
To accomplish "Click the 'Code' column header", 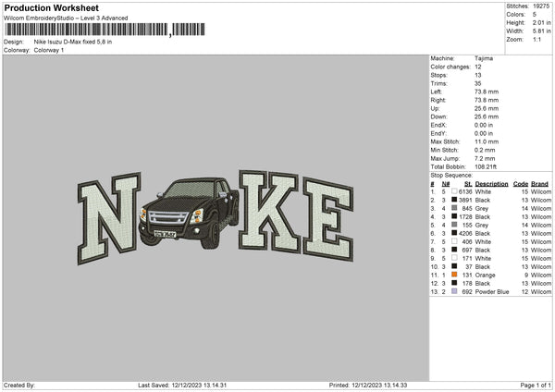I will pyautogui.click(x=521, y=184).
